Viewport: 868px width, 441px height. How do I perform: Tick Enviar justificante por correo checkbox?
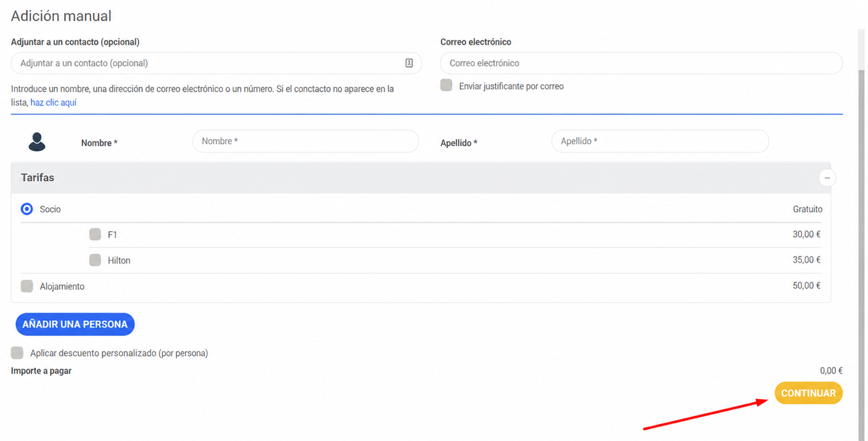(x=446, y=86)
